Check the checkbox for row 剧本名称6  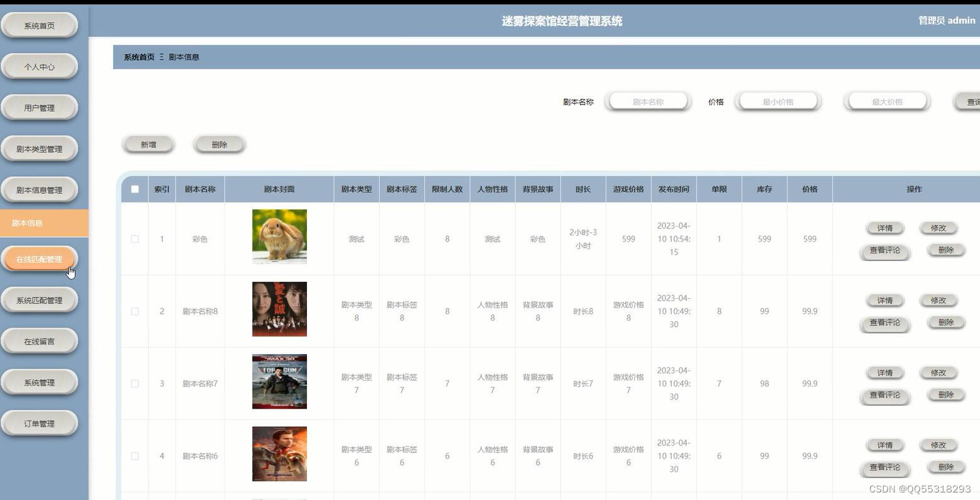point(135,456)
